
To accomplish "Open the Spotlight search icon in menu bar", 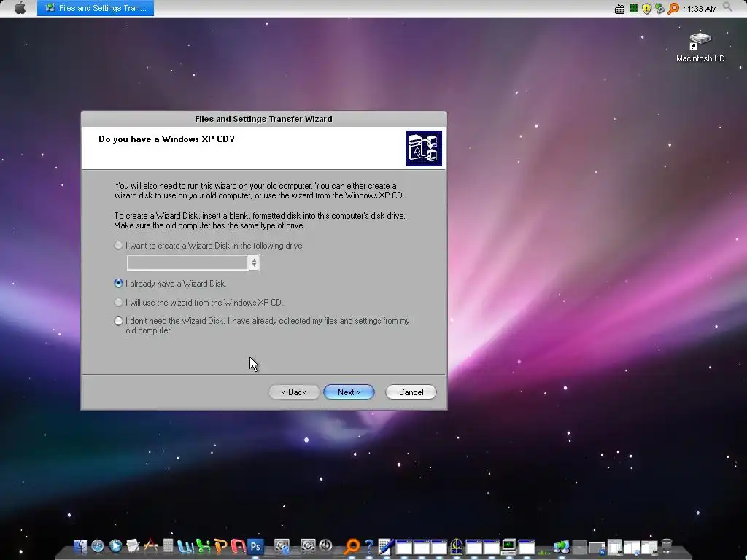I will 727,7.
